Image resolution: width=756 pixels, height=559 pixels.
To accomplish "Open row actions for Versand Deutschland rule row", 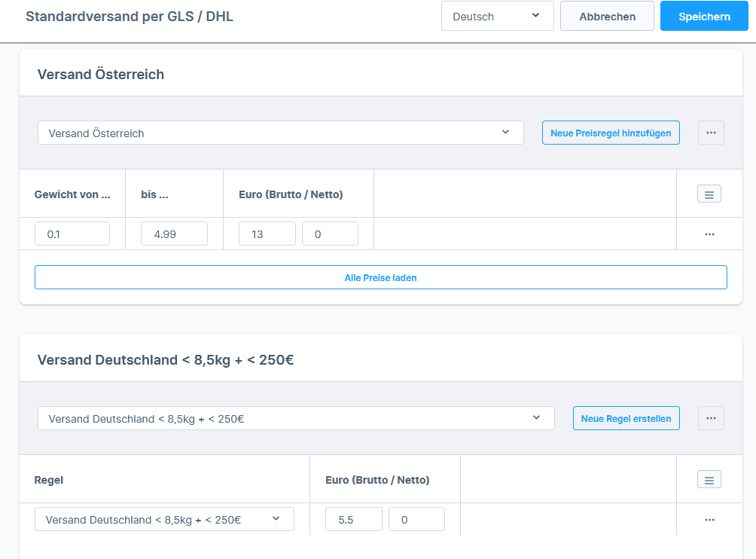I will tap(709, 520).
